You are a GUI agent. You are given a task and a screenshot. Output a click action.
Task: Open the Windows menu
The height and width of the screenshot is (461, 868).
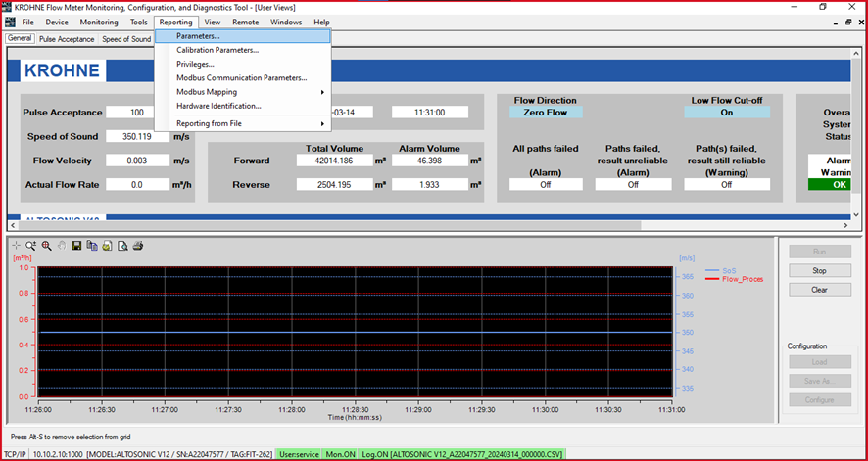(286, 23)
